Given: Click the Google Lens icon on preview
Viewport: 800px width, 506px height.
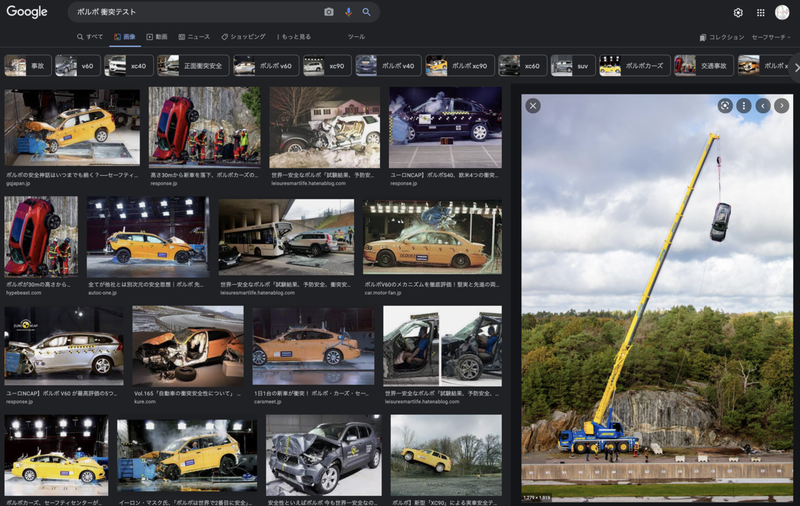Looking at the screenshot, I should click(725, 105).
